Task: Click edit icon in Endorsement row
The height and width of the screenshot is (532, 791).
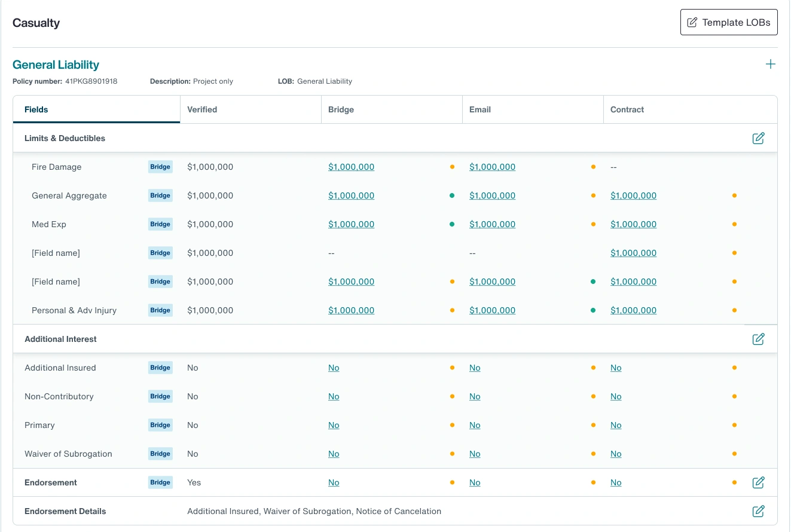Action: tap(758, 482)
